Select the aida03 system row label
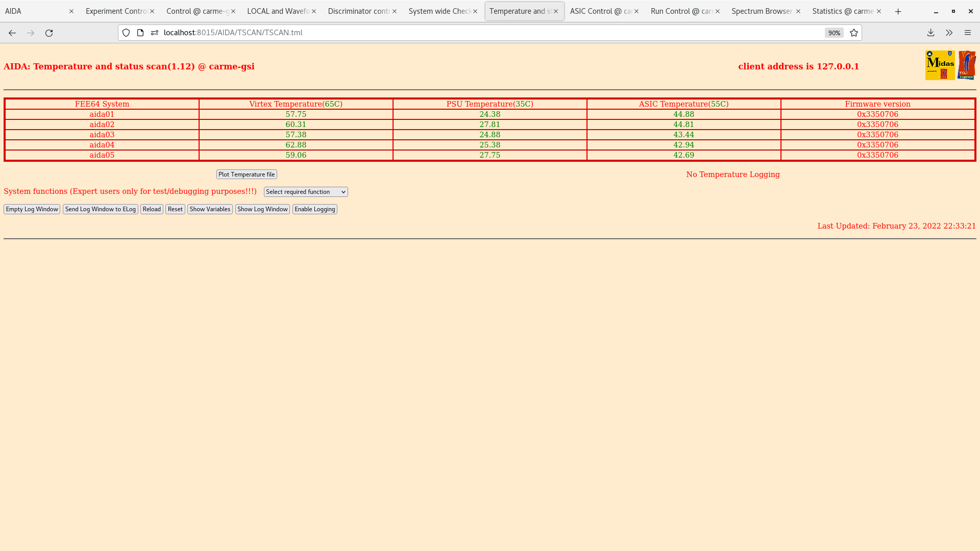Screen dimensions: 980x551 102,135
